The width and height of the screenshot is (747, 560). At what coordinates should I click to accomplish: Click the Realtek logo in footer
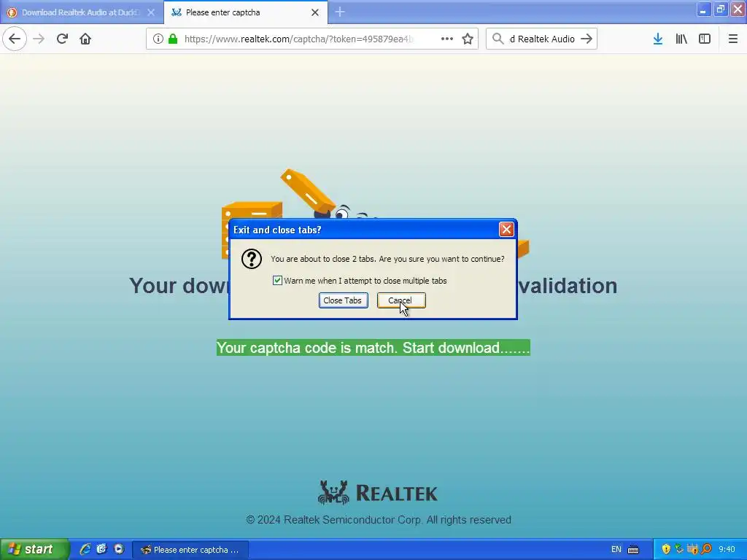click(378, 492)
